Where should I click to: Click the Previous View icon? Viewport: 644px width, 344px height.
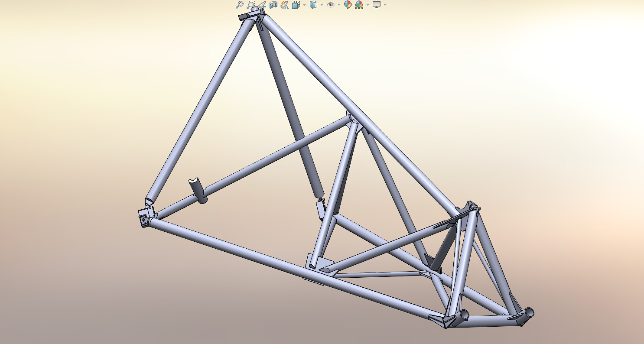point(262,5)
